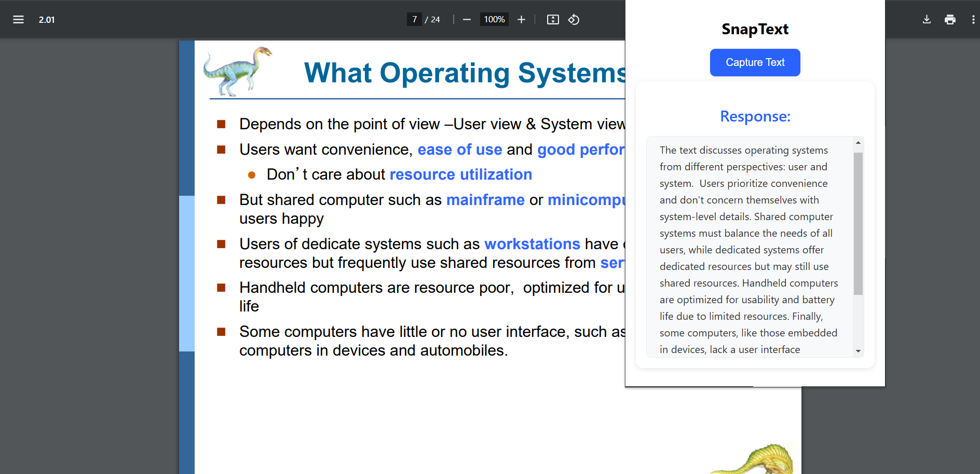
Task: Download the PDF file
Action: [927, 20]
